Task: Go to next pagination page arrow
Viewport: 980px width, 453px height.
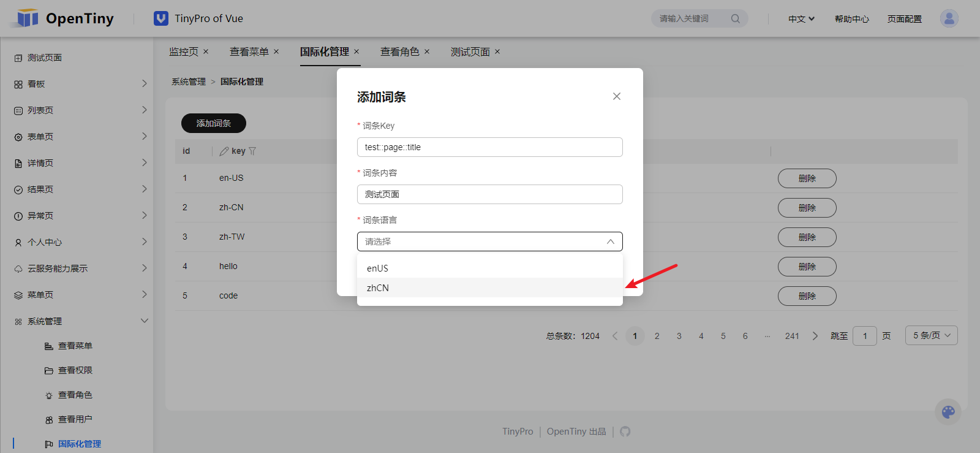Action: tap(815, 336)
